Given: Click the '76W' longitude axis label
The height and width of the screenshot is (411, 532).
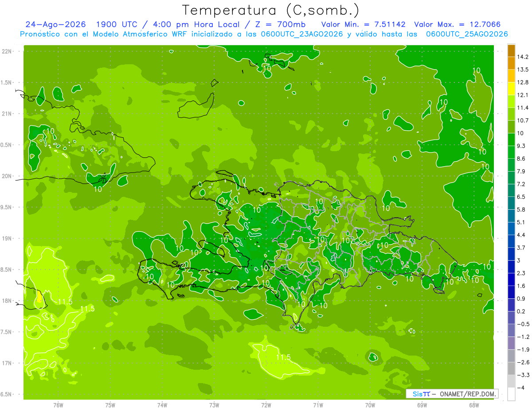Looking at the screenshot, I should coord(58,404).
